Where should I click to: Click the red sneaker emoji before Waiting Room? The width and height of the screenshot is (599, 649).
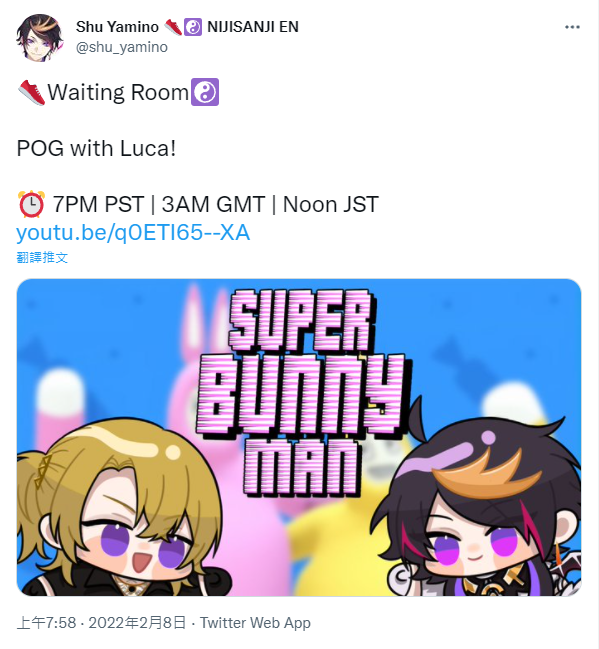pyautogui.click(x=31, y=92)
